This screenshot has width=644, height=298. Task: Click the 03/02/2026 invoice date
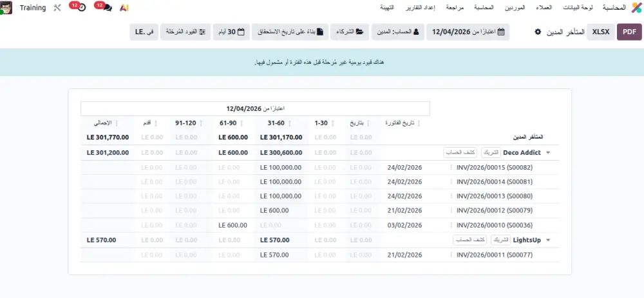pyautogui.click(x=404, y=225)
